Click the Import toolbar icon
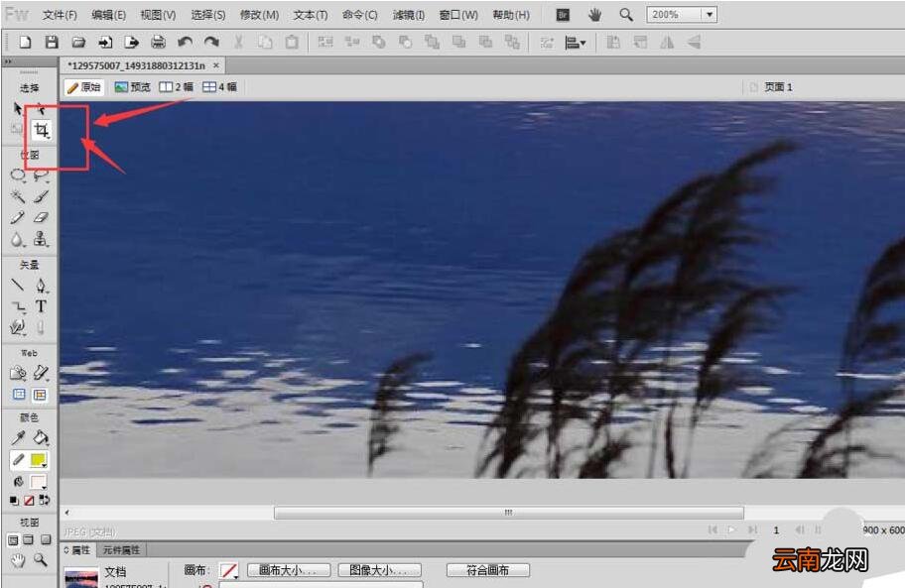 (105, 42)
